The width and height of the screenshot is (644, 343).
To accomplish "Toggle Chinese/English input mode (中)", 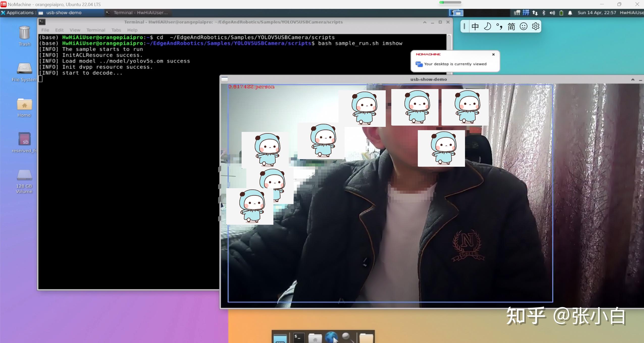I will [475, 26].
